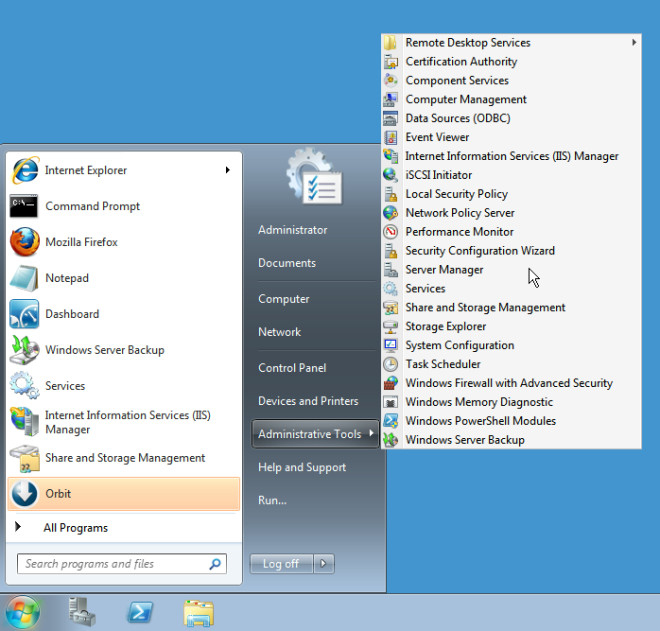The image size is (660, 631).
Task: Open Share and Storage Management in Administrative Tools
Action: pos(485,308)
